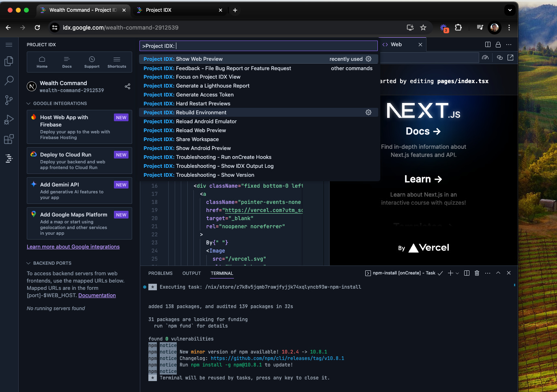This screenshot has height=392, width=557.
Task: Open the terminal panel more actions ellipsis
Action: click(x=488, y=273)
